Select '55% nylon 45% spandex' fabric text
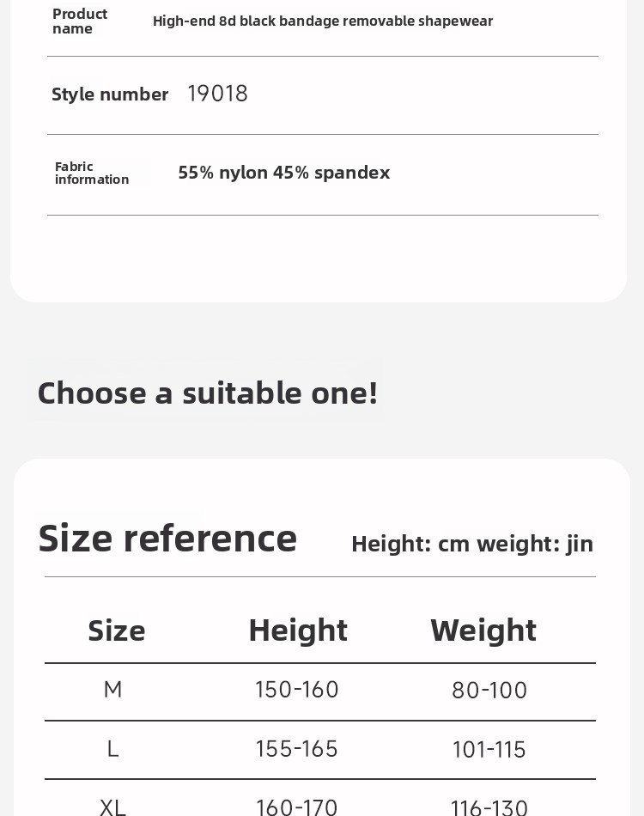 pos(283,173)
